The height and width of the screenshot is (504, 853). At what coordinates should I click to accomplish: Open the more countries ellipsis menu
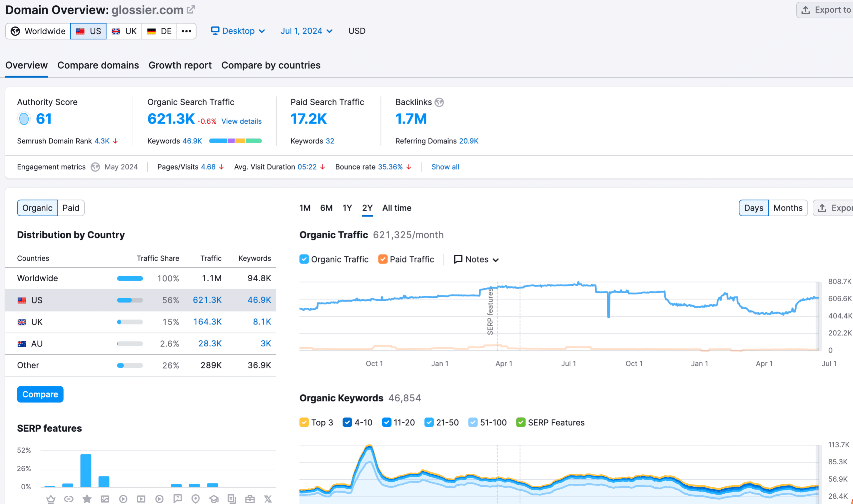click(186, 31)
